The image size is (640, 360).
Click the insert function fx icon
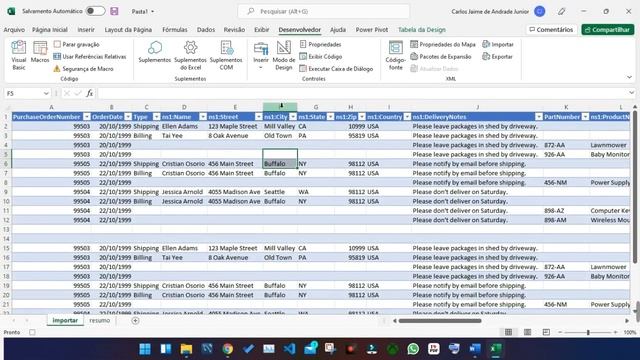click(x=89, y=93)
